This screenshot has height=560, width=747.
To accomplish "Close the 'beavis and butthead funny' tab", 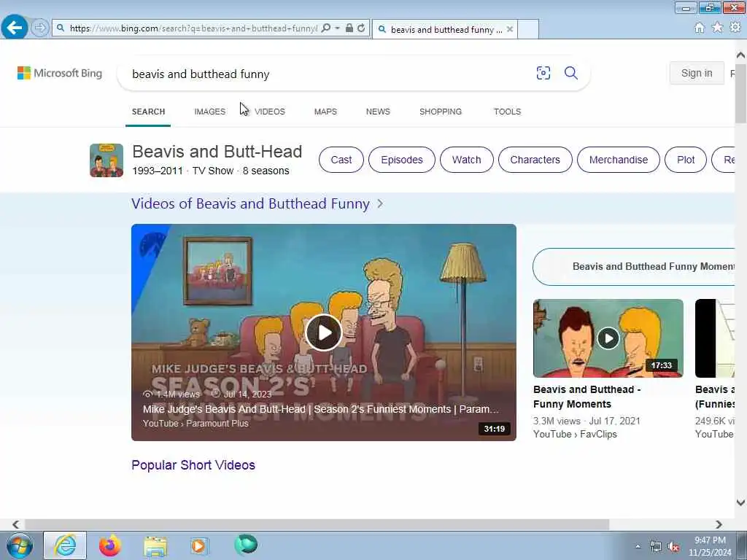I will [x=510, y=29].
